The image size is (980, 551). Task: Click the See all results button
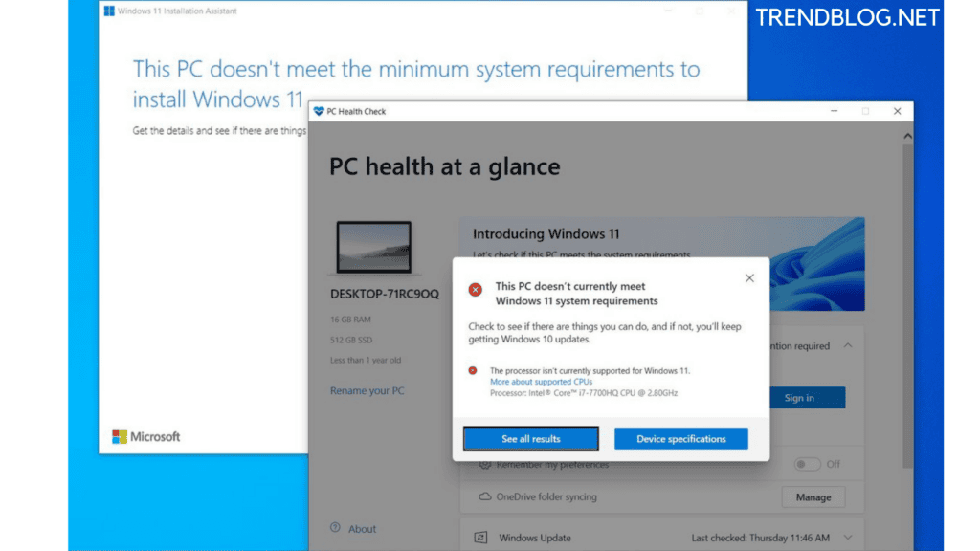(x=530, y=438)
